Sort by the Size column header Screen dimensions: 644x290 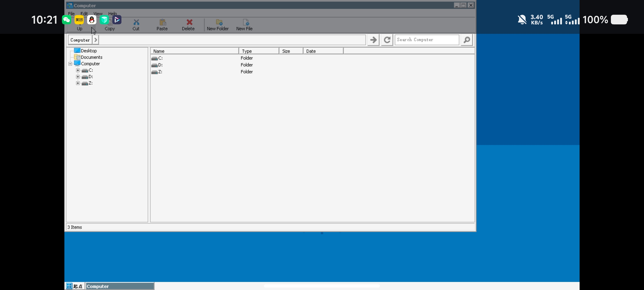click(x=291, y=51)
